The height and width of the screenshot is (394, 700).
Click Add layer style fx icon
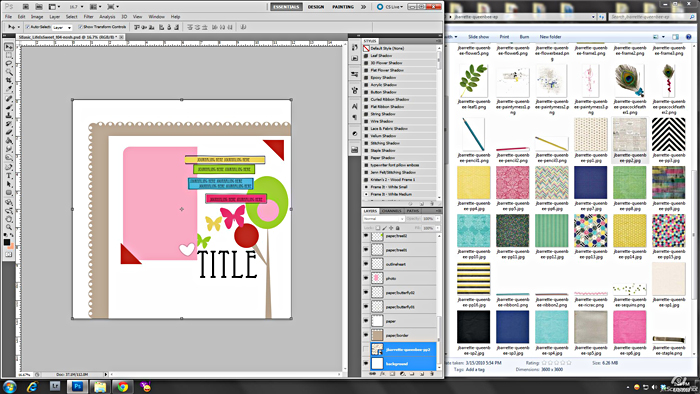pyautogui.click(x=382, y=374)
